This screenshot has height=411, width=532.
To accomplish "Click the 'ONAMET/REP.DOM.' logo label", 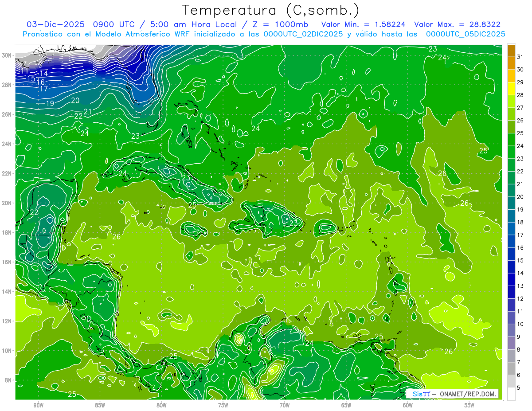I will 468,394.
